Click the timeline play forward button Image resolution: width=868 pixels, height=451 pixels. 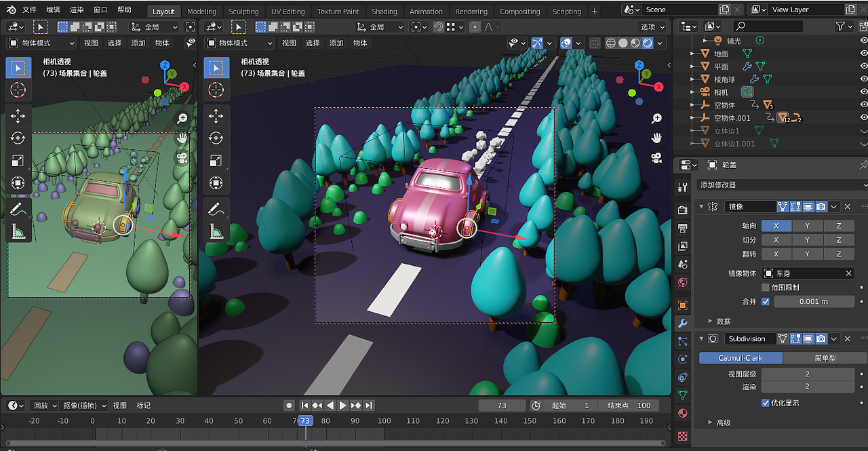(x=343, y=406)
